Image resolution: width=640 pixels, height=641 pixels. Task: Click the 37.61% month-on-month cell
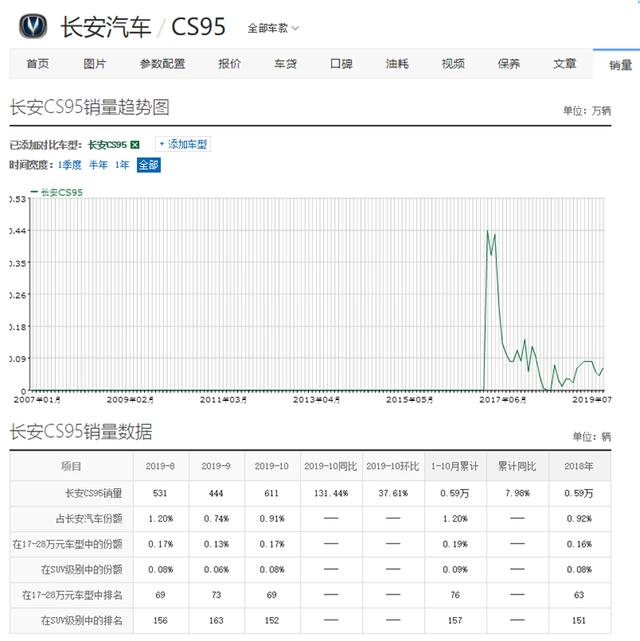pos(393,493)
